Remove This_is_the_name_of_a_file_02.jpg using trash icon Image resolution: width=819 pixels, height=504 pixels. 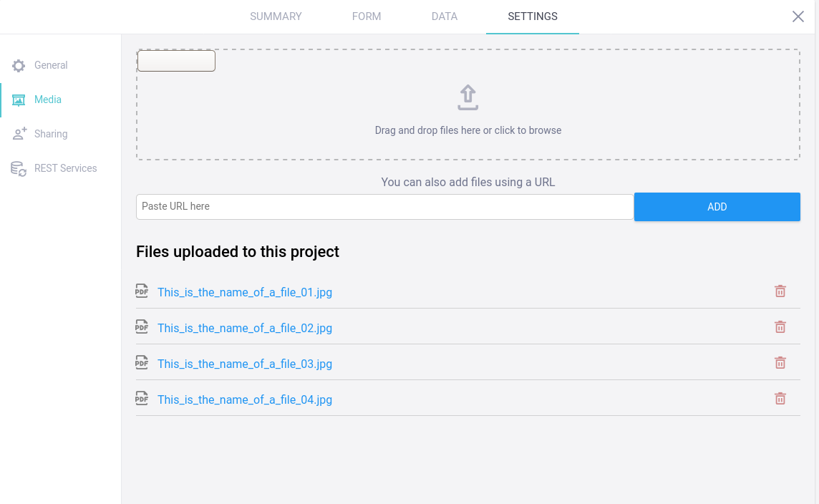pyautogui.click(x=780, y=326)
